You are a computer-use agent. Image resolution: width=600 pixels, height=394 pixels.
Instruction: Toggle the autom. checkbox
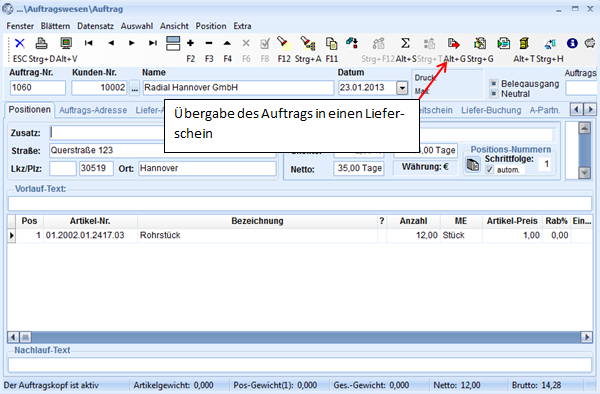click(x=489, y=169)
